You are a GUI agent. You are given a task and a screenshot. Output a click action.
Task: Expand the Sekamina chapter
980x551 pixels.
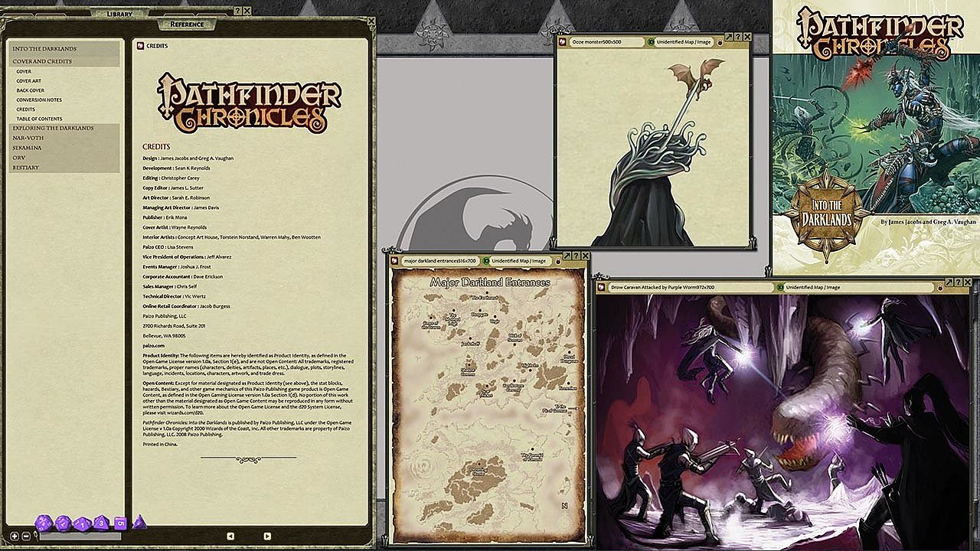tap(65, 148)
